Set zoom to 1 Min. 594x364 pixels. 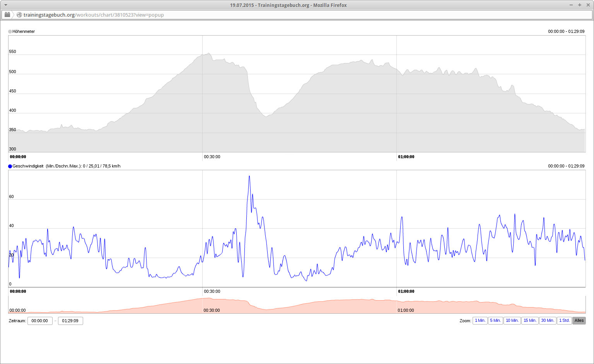coord(480,321)
